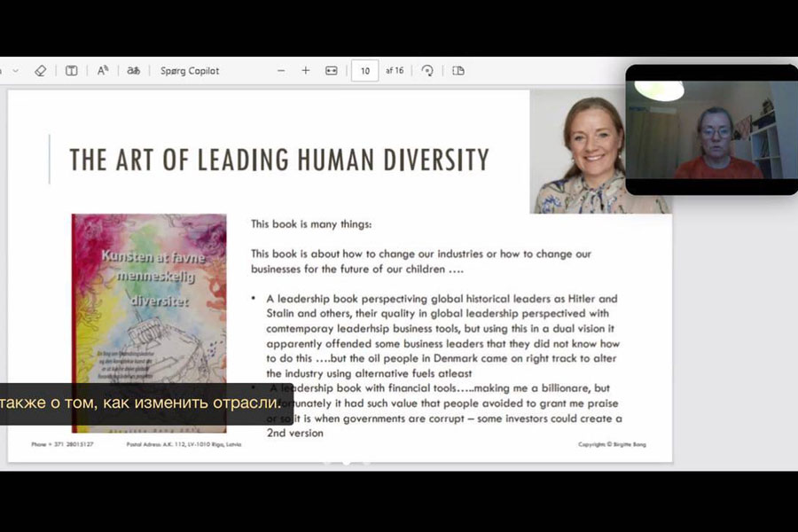Click the Translate icon
798x532 pixels.
click(x=133, y=71)
